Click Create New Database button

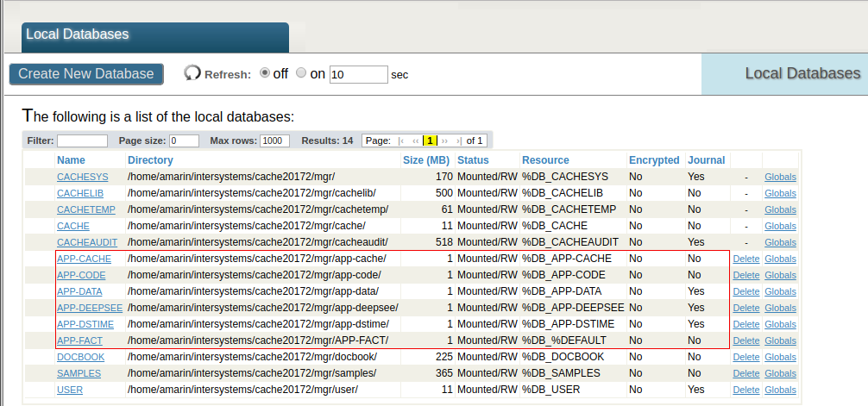pos(86,74)
